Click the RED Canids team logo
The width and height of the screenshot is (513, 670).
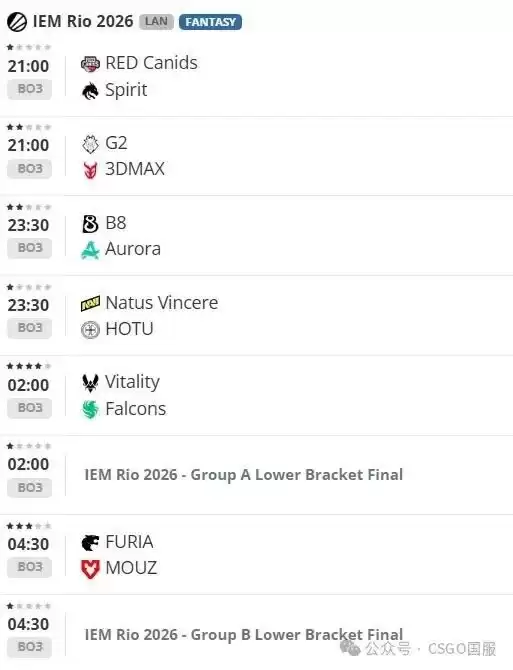90,64
